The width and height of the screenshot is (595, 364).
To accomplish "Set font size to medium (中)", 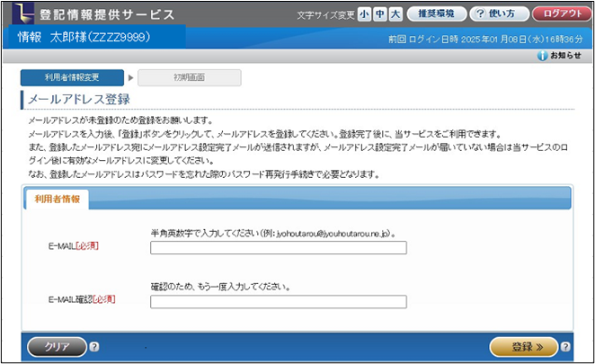I will tap(380, 14).
